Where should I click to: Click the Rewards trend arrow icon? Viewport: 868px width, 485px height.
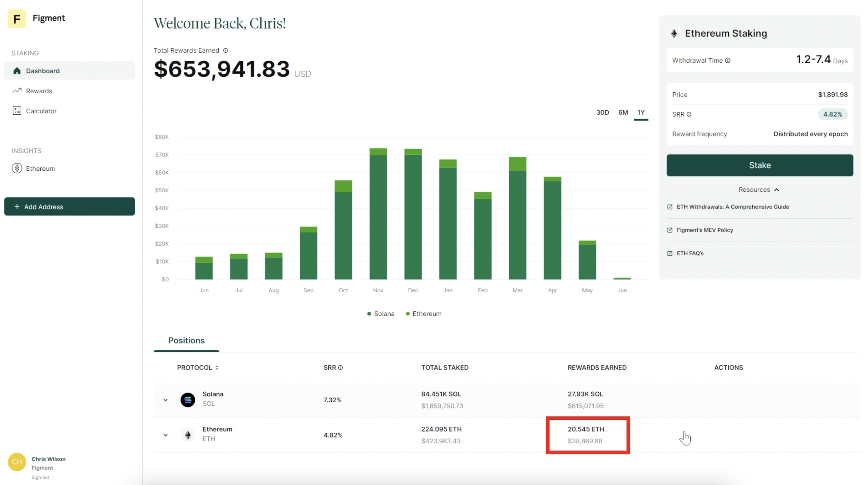pyautogui.click(x=17, y=91)
